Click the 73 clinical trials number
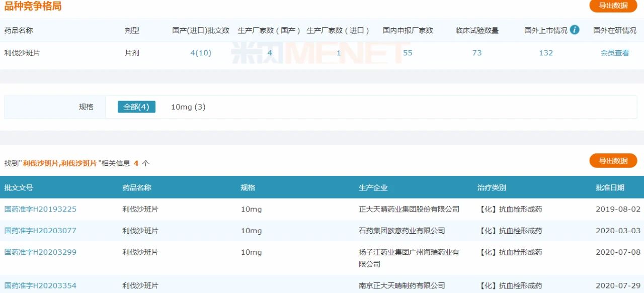 tap(477, 53)
